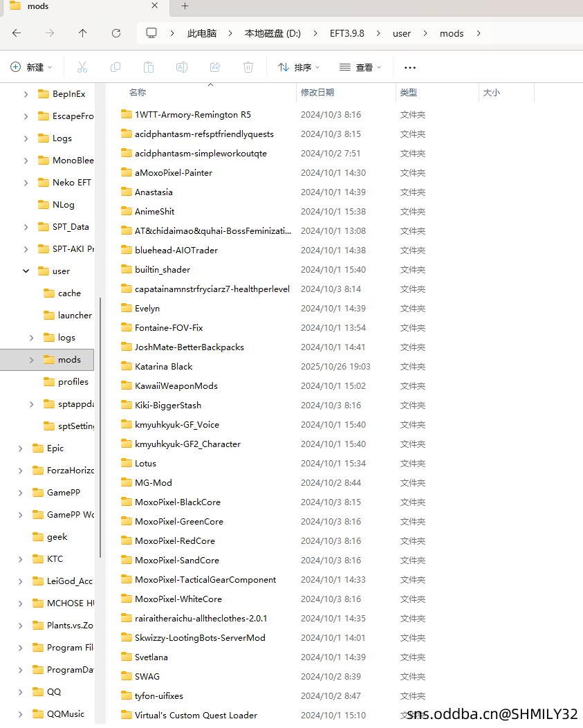Go up one folder level

[x=83, y=33]
